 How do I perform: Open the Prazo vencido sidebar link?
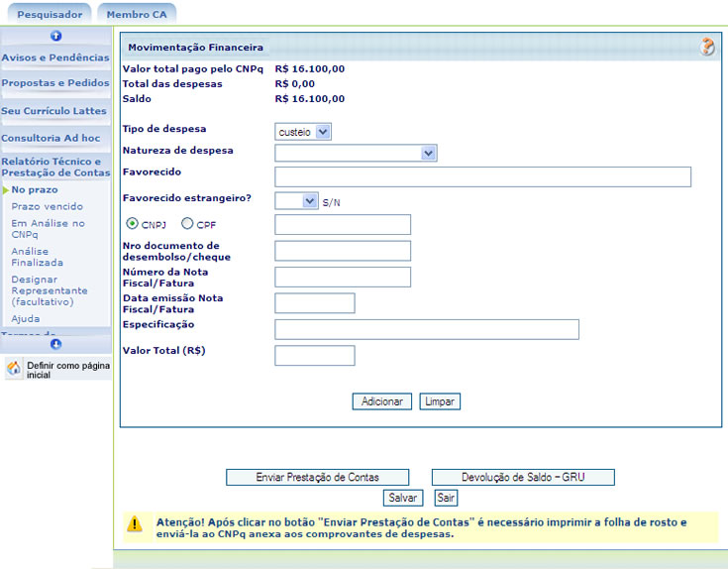coord(47,206)
